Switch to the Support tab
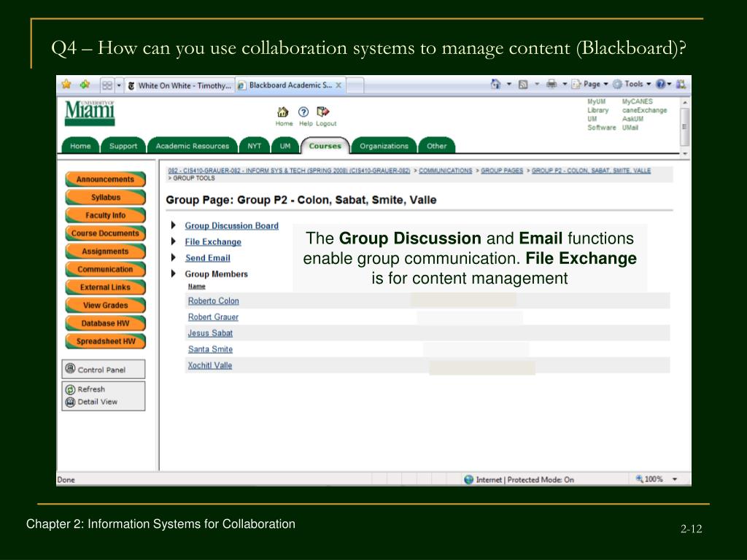Screen dimensions: 747x560 pos(123,146)
